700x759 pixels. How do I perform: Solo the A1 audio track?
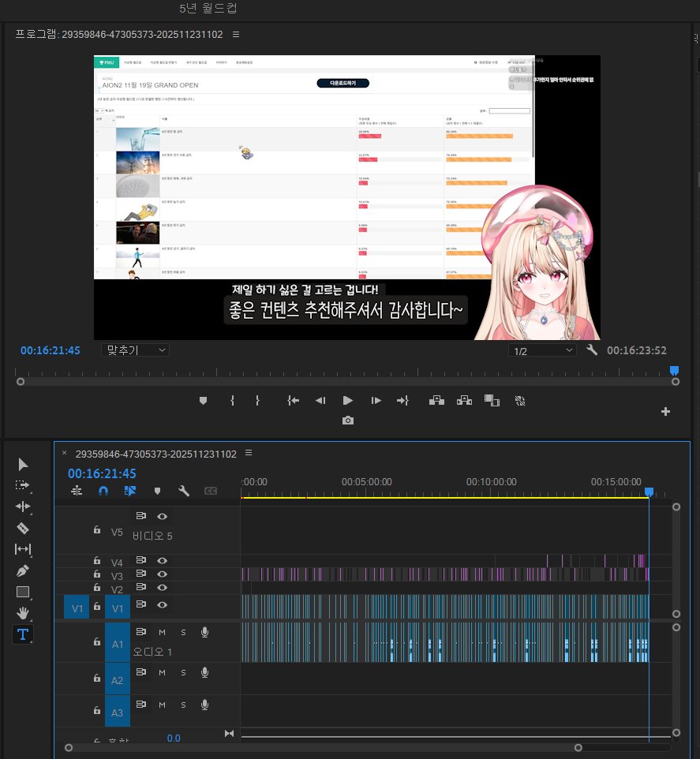[x=183, y=632]
